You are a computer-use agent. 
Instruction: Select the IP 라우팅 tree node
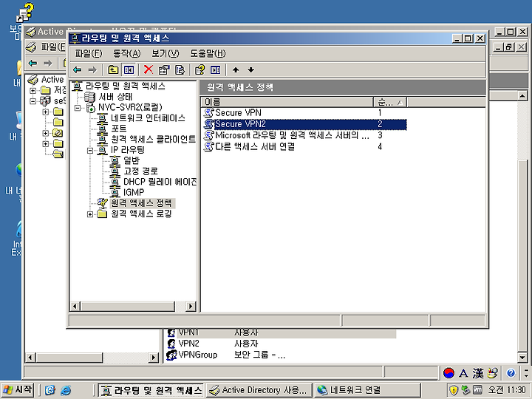pos(121,150)
